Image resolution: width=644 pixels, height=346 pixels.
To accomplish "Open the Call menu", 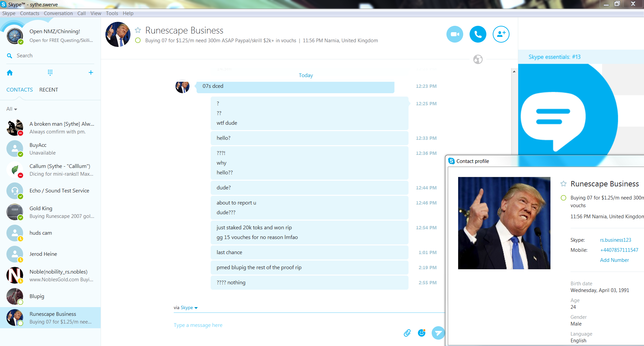I will click(82, 13).
